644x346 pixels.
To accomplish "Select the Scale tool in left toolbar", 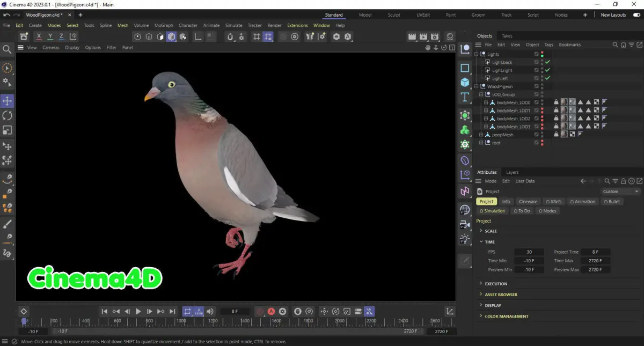I will tap(8, 130).
